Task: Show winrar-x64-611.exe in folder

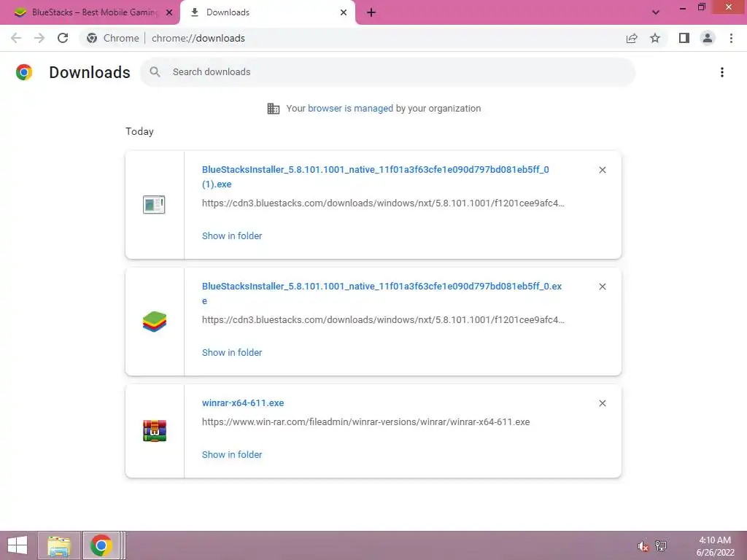Action: 232,454
